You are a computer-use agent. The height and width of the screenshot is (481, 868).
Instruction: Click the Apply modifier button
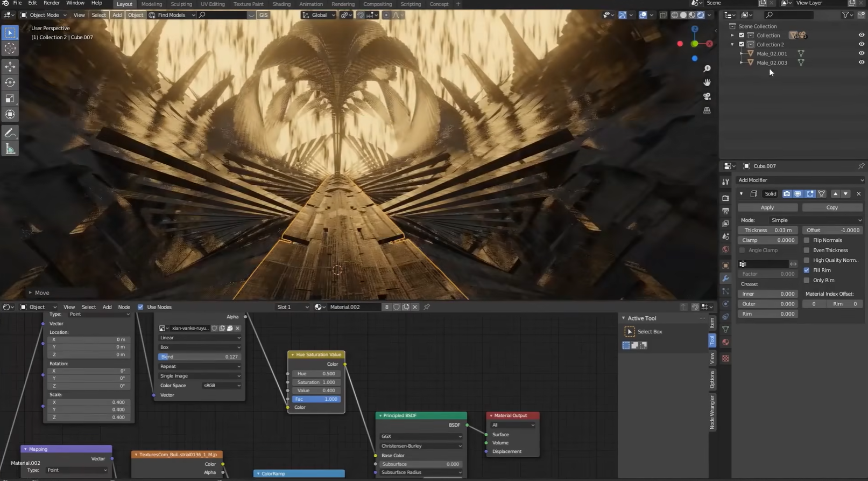(767, 207)
